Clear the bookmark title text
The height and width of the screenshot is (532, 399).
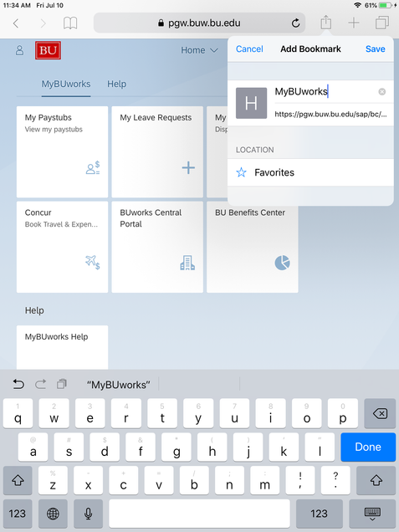(x=381, y=92)
